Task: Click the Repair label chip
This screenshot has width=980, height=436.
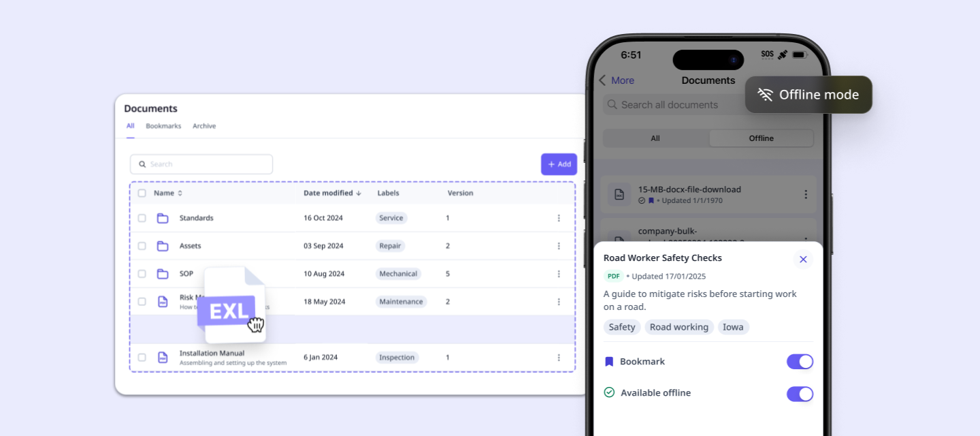Action: [x=391, y=246]
